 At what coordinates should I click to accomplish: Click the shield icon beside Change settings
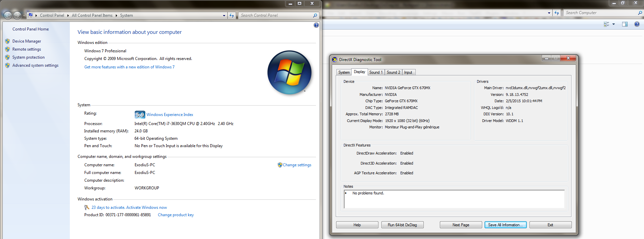[280, 165]
